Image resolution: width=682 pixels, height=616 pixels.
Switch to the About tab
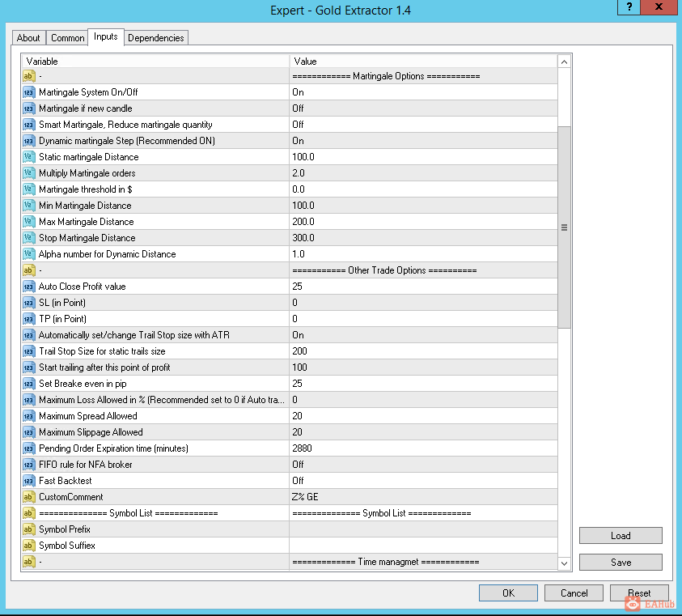[28, 38]
